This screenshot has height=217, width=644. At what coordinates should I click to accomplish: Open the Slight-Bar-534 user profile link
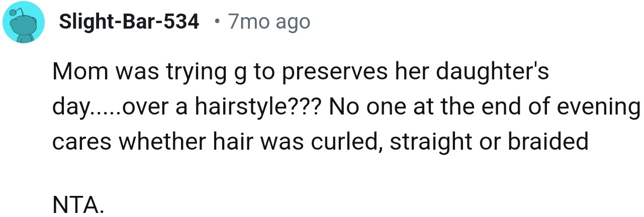click(129, 22)
